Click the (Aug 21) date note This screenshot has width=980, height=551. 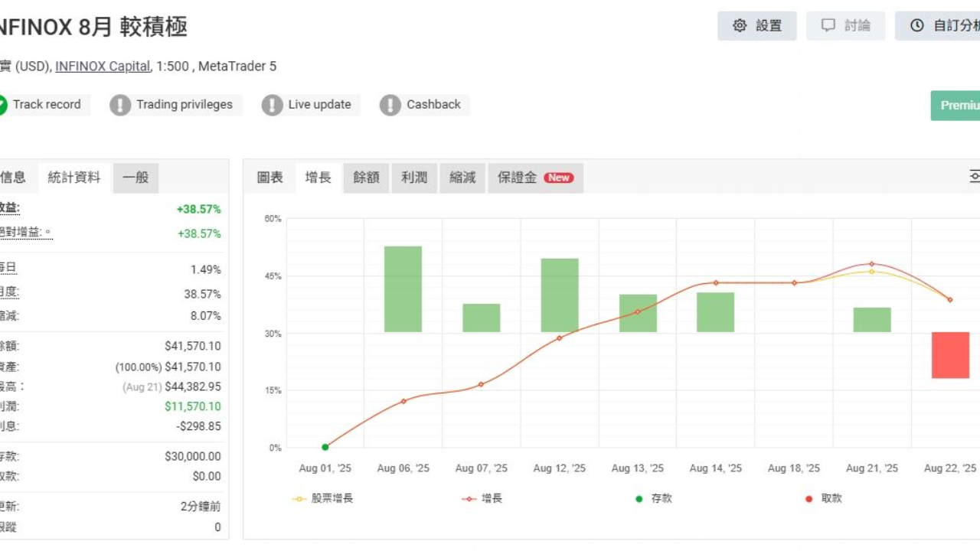[141, 387]
